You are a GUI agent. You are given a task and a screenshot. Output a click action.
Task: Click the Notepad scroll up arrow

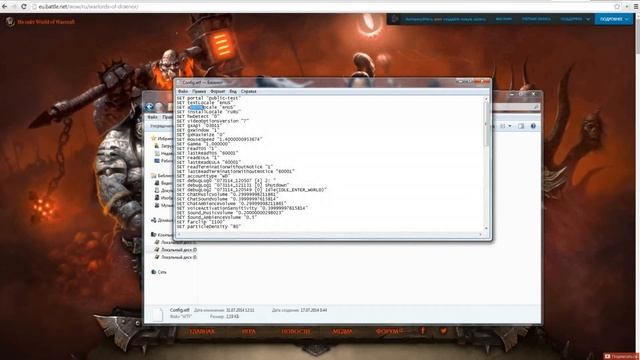[486, 99]
